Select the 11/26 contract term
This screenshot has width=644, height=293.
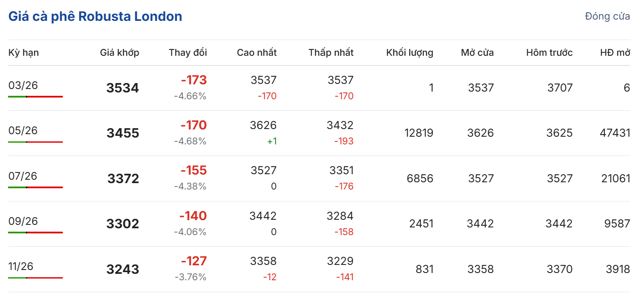click(21, 266)
